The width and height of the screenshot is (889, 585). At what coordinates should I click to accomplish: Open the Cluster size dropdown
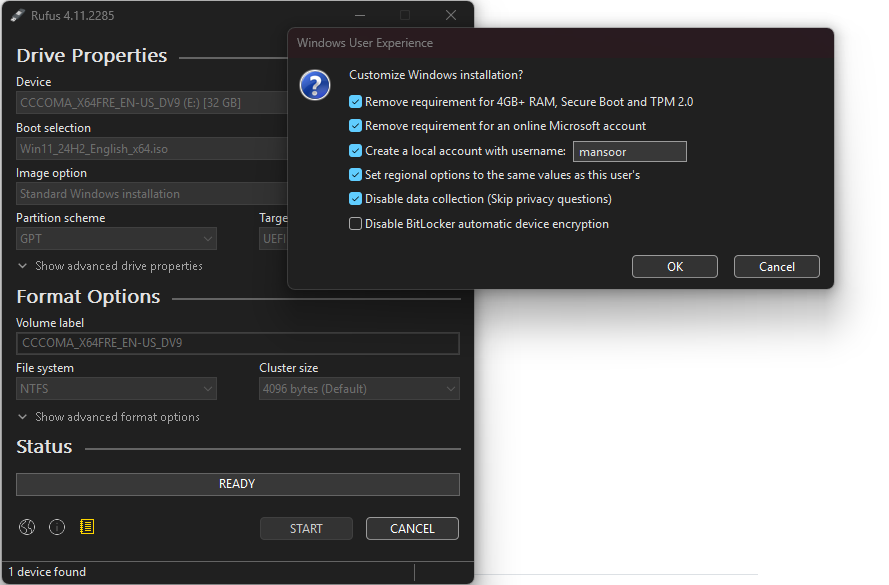click(x=359, y=389)
